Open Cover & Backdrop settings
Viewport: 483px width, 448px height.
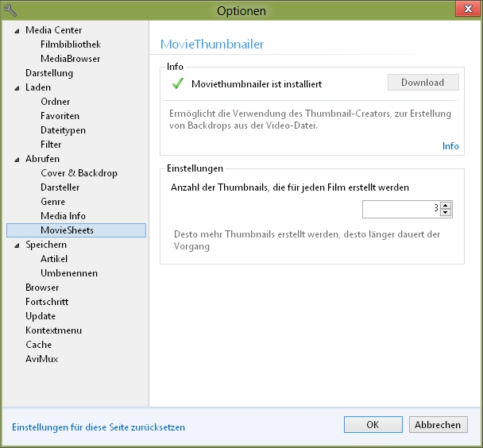click(79, 173)
